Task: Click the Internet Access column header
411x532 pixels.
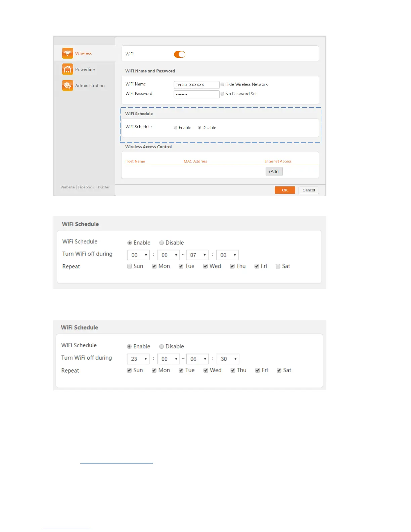Action: 278,161
